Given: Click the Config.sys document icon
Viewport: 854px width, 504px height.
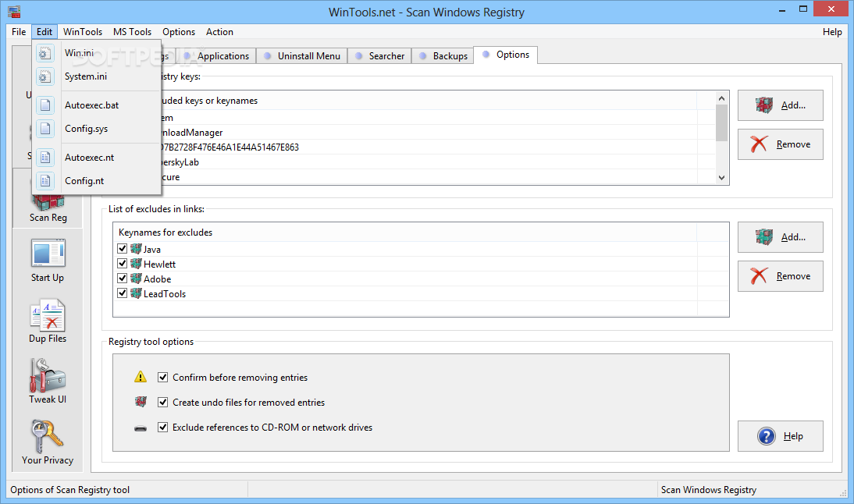Looking at the screenshot, I should click(45, 129).
